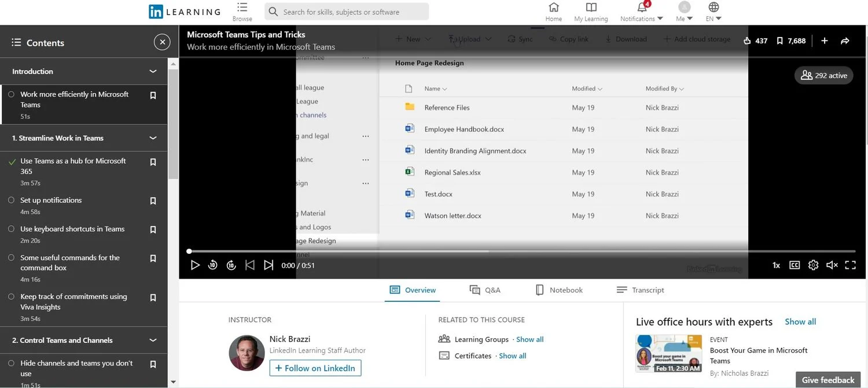This screenshot has width=868, height=388.
Task: Rewind the video 10 seconds
Action: [213, 265]
